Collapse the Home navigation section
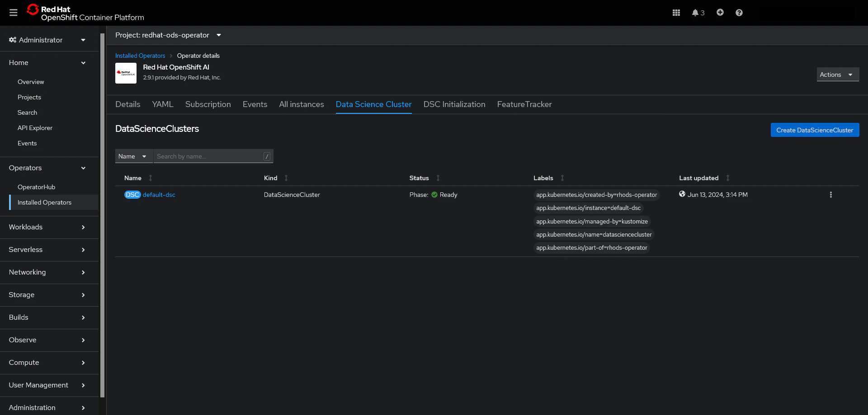The height and width of the screenshot is (415, 868). click(49, 63)
